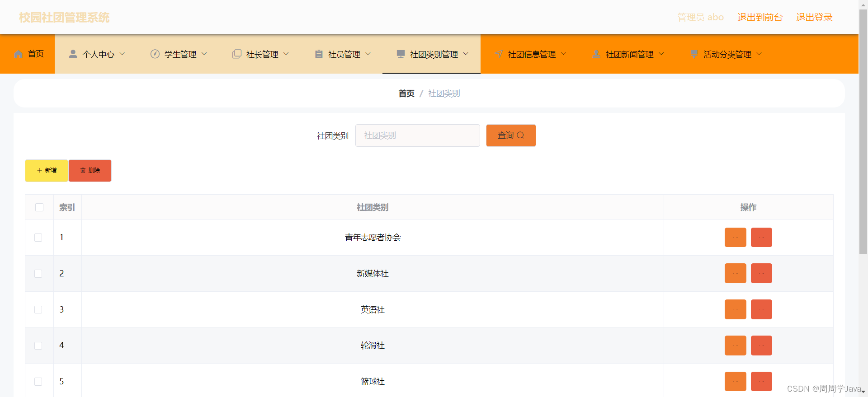Click the person icon for 个人中心
Screen dimensions: 868x397
[x=73, y=54]
